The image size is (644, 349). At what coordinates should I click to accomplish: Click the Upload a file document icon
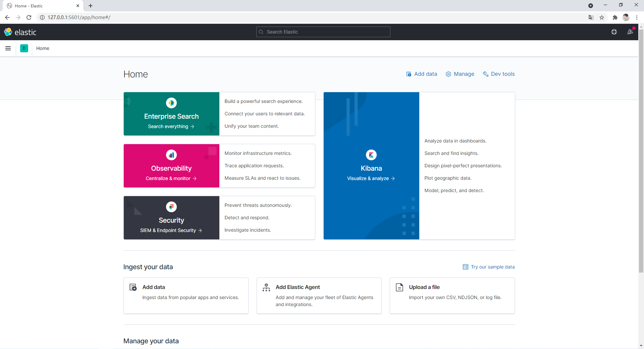click(399, 287)
